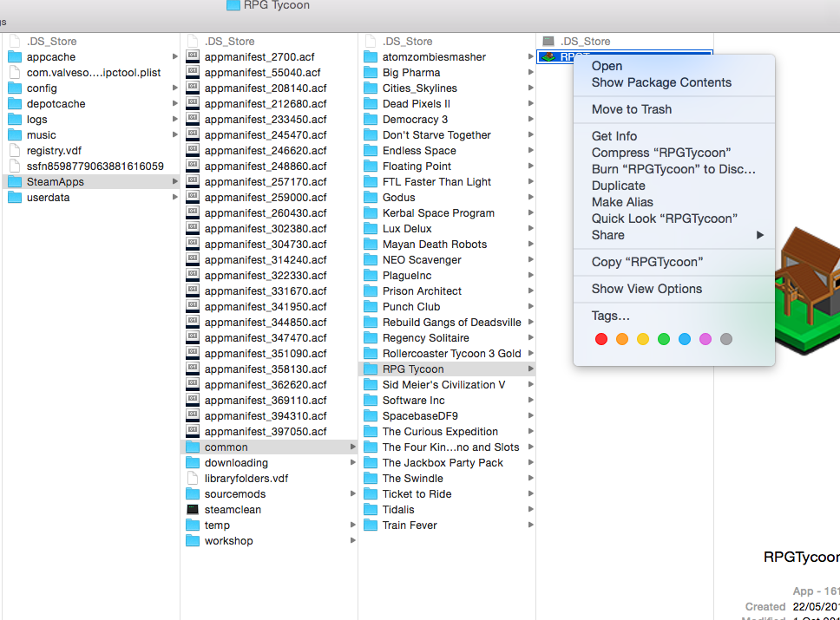Image resolution: width=840 pixels, height=620 pixels.
Task: Expand the logs folder arrow
Action: click(174, 119)
